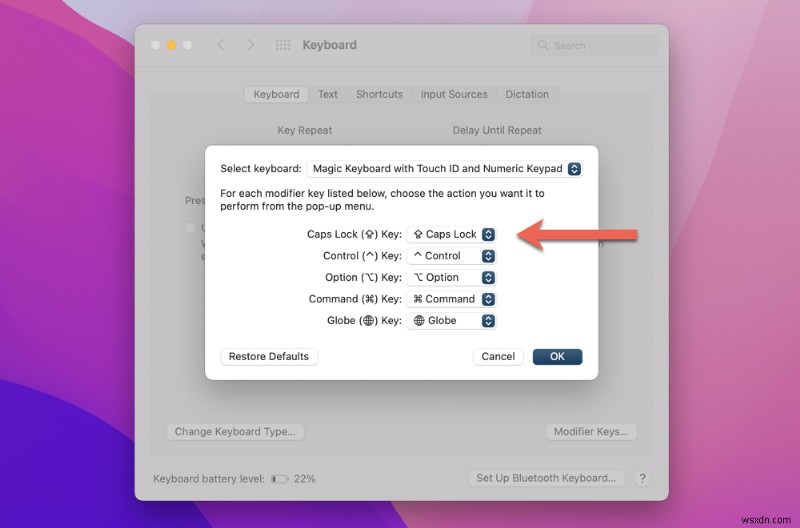Click the Command Key label
Image resolution: width=800 pixels, height=528 pixels.
(x=355, y=299)
